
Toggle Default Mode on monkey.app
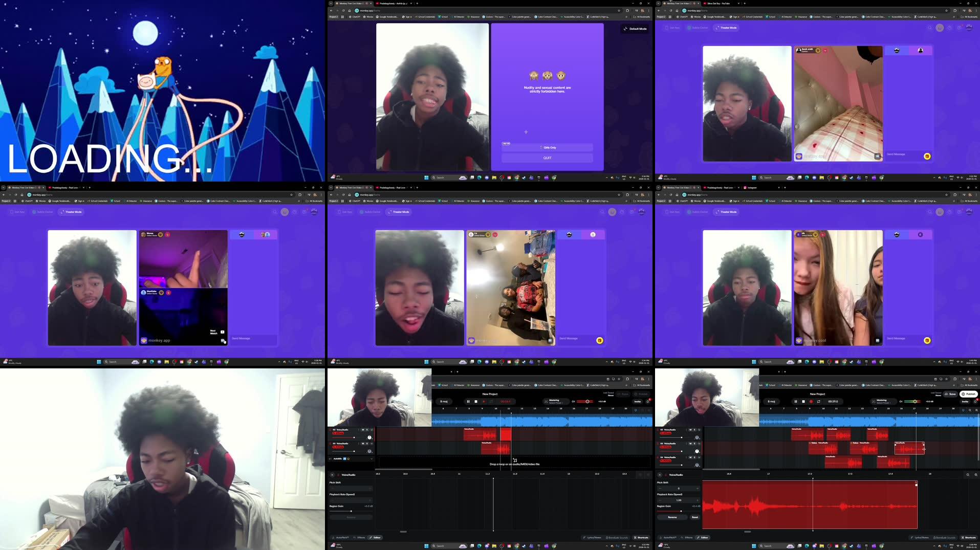pos(635,29)
